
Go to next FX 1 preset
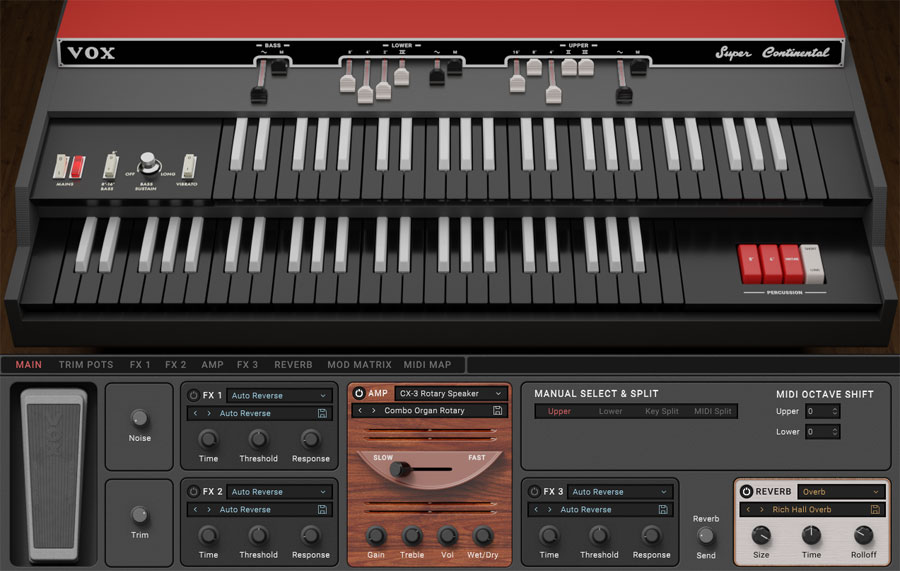[209, 413]
